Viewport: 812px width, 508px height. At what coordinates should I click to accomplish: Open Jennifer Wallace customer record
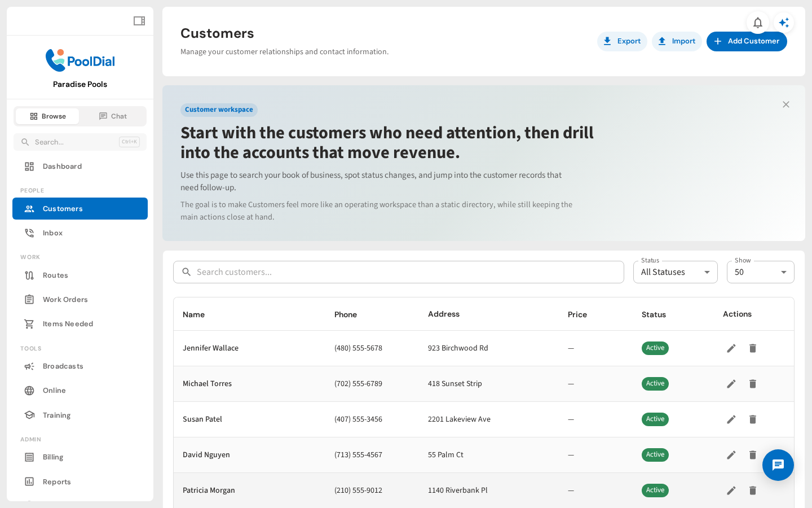(x=210, y=348)
